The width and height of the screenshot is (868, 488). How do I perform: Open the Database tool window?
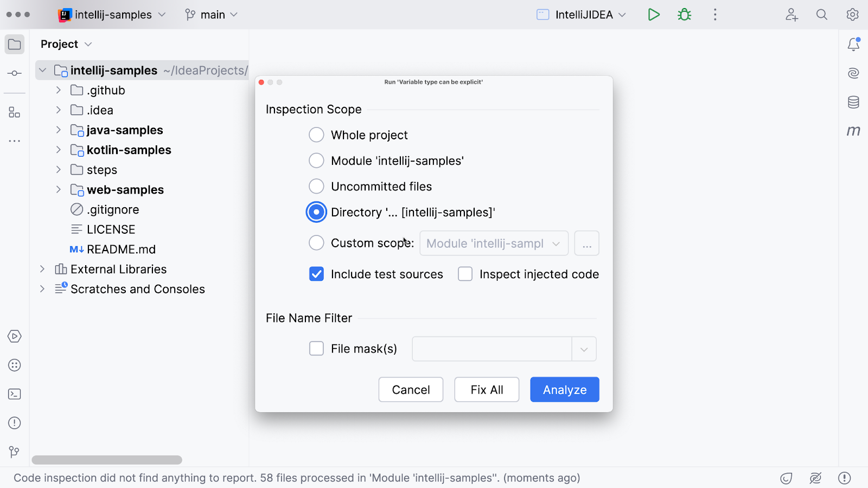853,102
